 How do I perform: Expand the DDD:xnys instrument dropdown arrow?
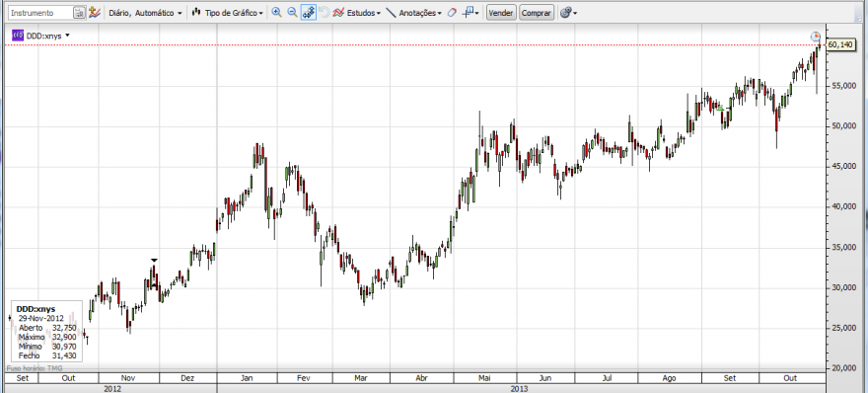click(x=67, y=36)
